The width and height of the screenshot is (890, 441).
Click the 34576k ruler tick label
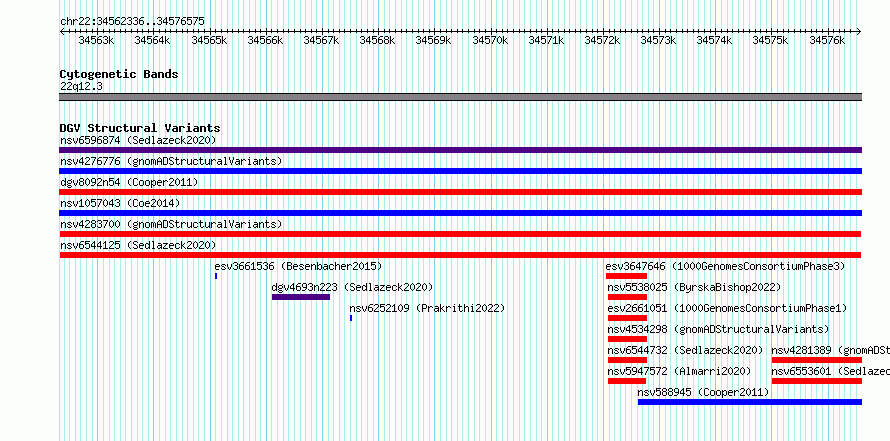(827, 40)
